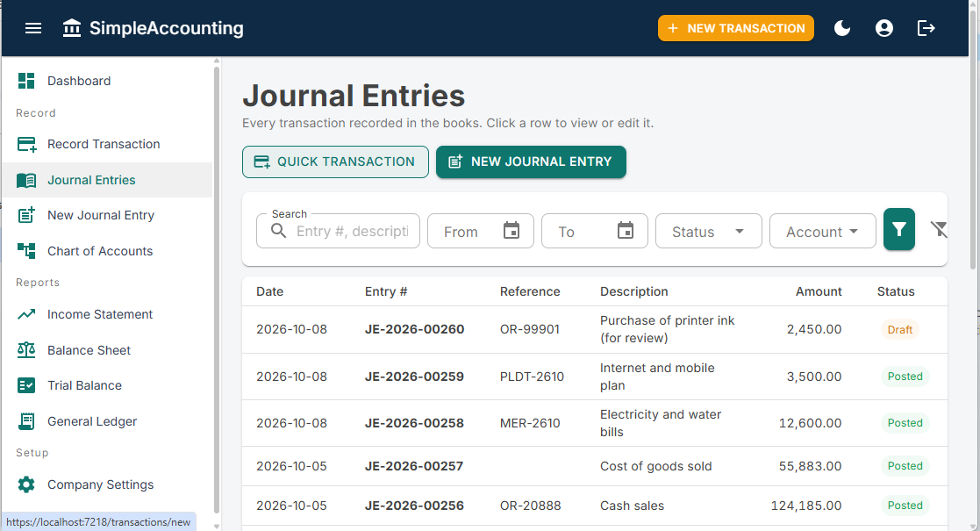Click the search magnifier icon
This screenshot has width=980, height=531.
(279, 232)
